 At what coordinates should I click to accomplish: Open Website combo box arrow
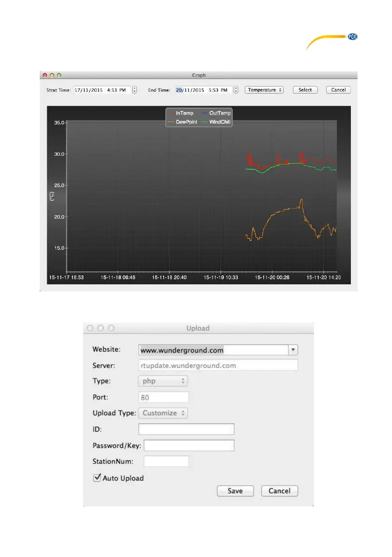click(x=293, y=350)
